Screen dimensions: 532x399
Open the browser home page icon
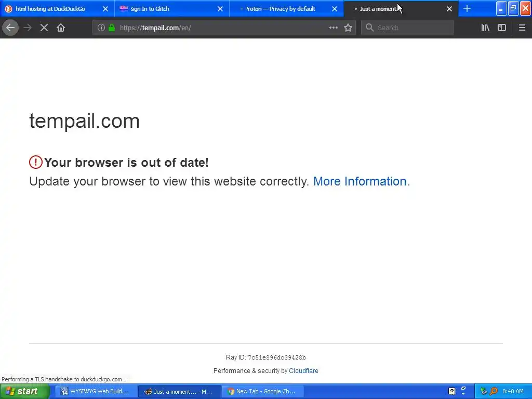61,28
